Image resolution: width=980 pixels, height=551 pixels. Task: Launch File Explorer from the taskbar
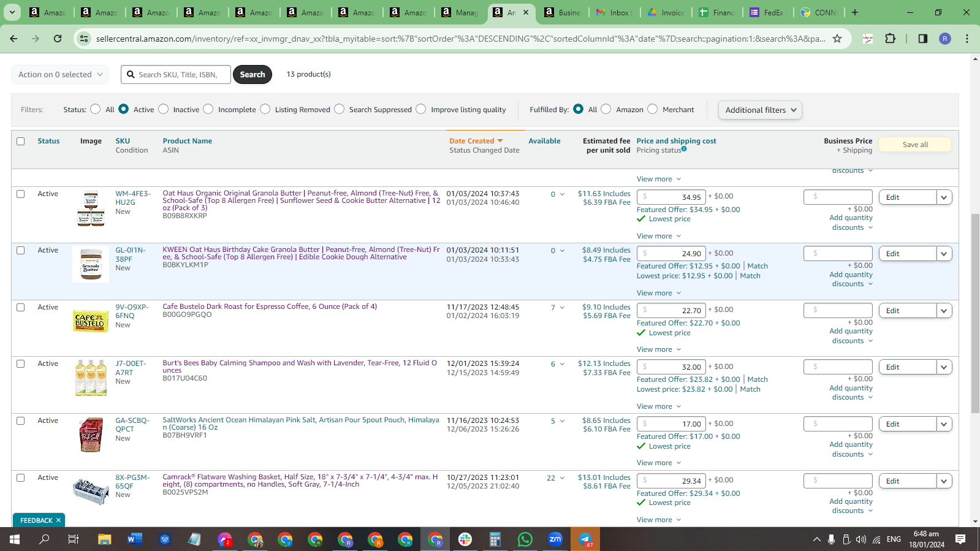coord(105,539)
